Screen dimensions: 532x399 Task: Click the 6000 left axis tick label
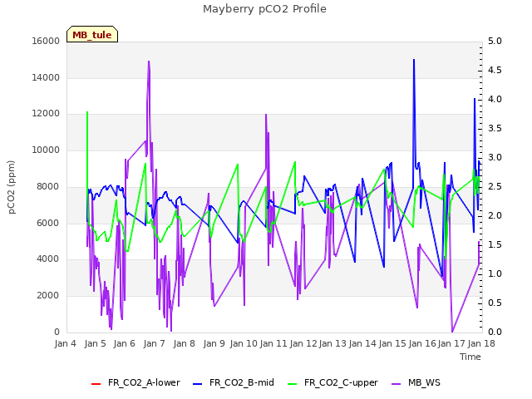pos(48,223)
